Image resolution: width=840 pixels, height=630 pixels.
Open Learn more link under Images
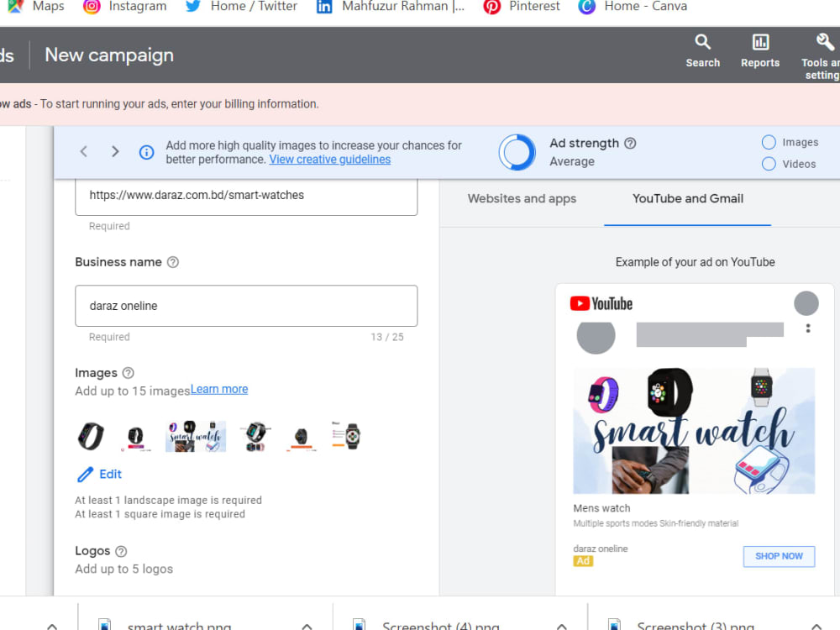click(x=219, y=389)
